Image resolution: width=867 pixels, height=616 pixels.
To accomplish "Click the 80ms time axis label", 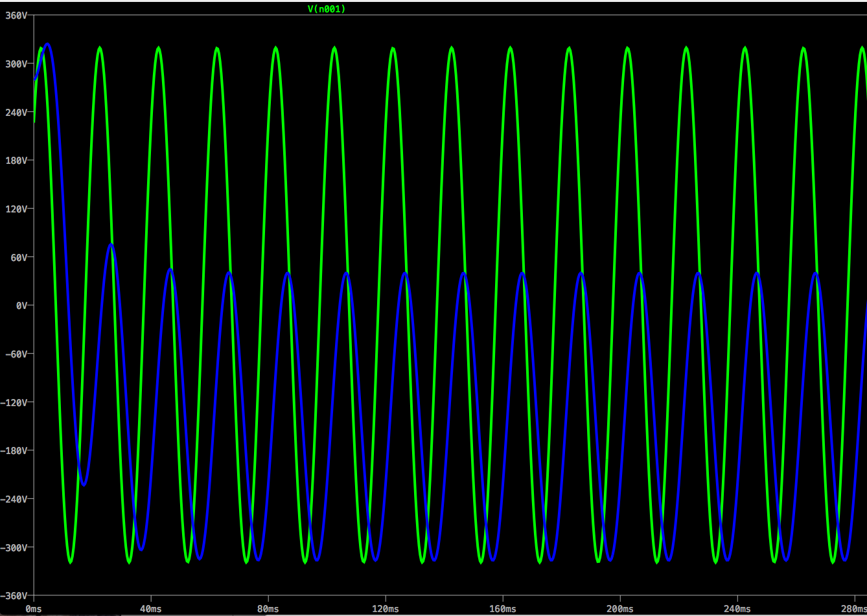I will 268,609.
